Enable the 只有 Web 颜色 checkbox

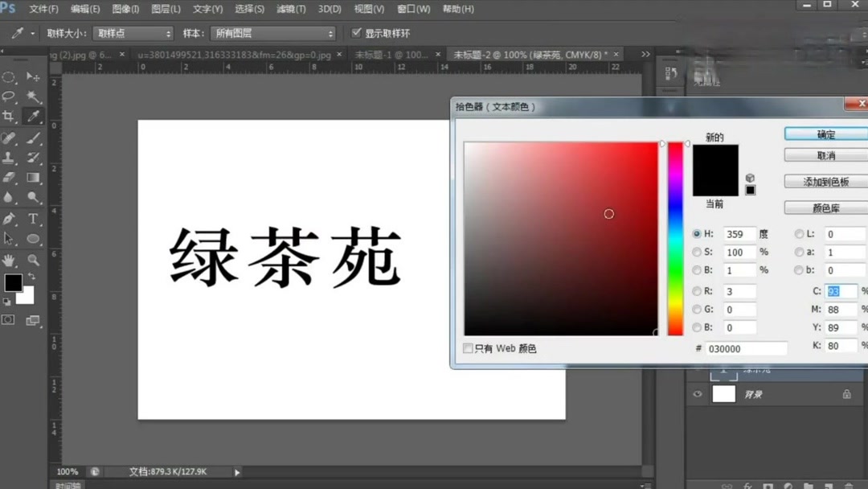point(468,348)
